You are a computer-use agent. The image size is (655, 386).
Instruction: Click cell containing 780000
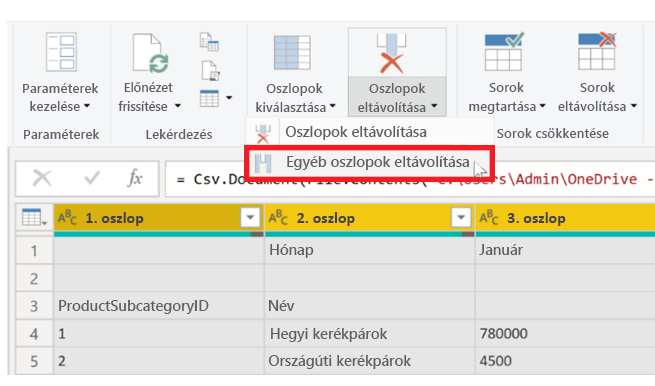click(x=565, y=334)
